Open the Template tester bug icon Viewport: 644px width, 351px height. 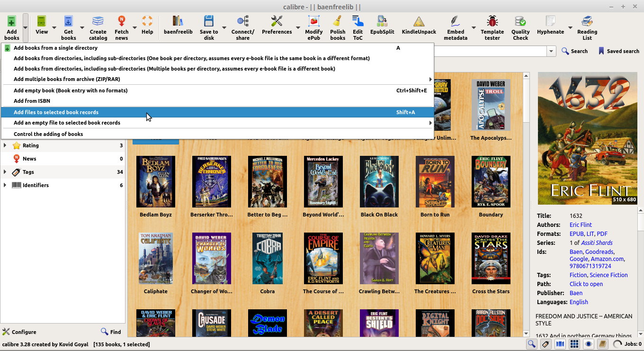[x=492, y=22]
